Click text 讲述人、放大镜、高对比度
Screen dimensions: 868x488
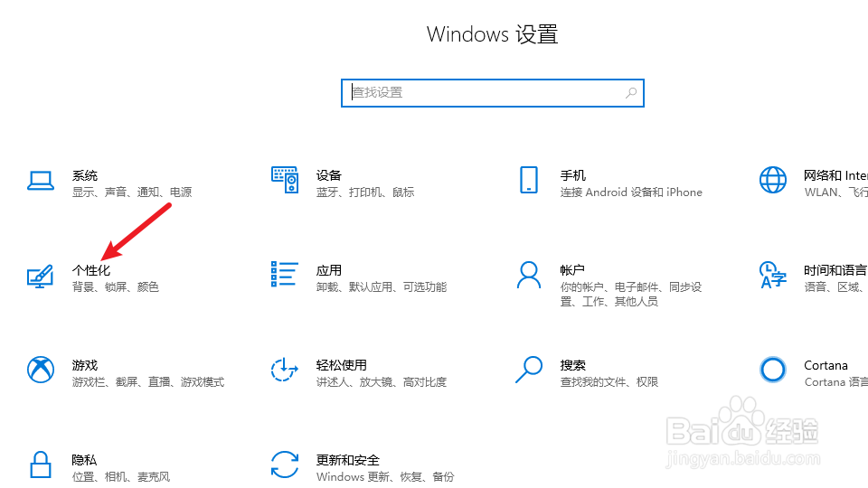[382, 381]
